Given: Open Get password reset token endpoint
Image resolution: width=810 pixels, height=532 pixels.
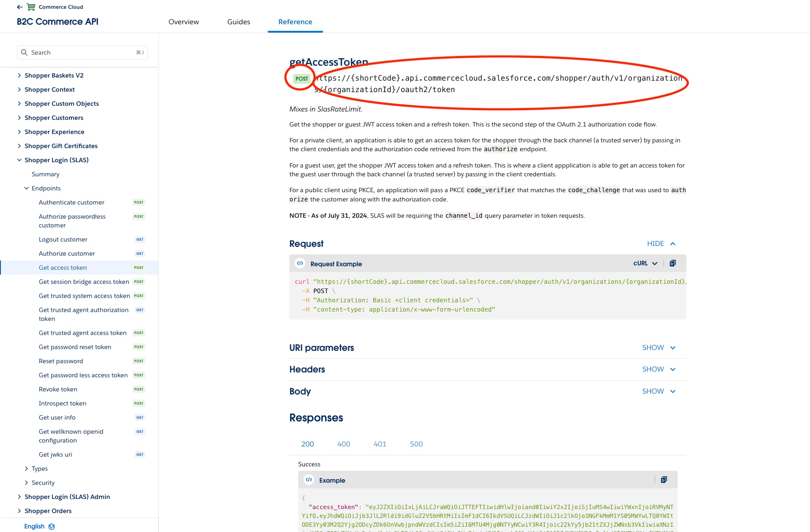Looking at the screenshot, I should pos(75,347).
